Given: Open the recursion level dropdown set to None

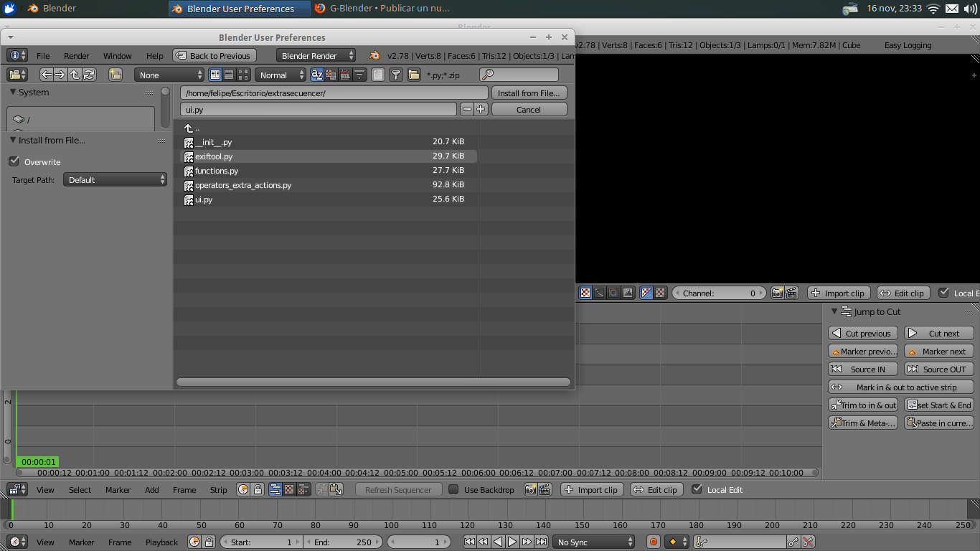Looking at the screenshot, I should pyautogui.click(x=169, y=75).
